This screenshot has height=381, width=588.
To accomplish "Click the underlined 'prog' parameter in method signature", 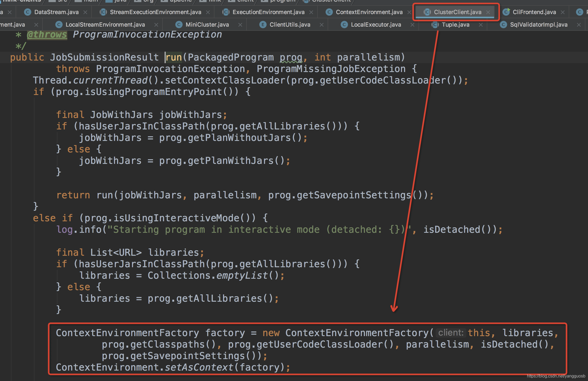I will point(291,58).
